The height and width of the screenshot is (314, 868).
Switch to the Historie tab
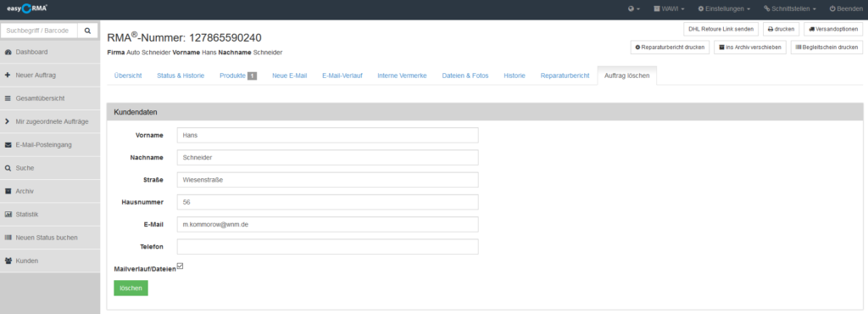[515, 76]
